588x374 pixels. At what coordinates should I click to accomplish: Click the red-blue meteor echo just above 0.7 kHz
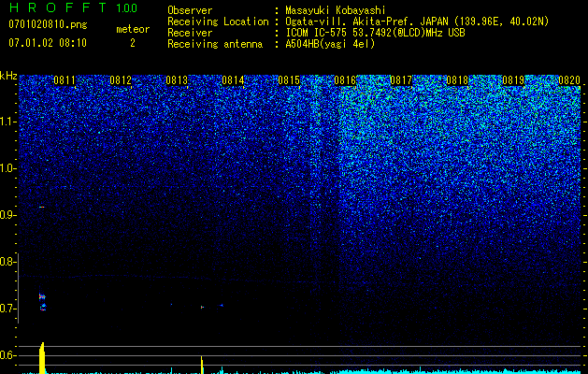(x=42, y=296)
